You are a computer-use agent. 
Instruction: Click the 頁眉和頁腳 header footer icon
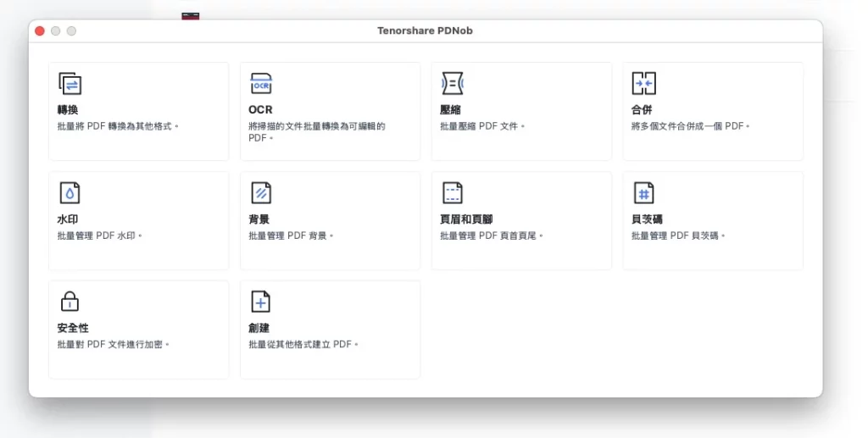pos(453,193)
